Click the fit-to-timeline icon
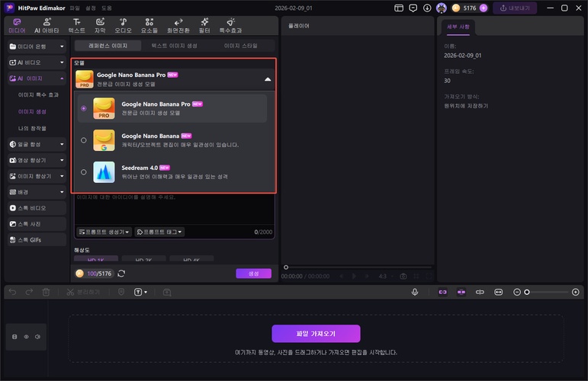Image resolution: width=588 pixels, height=381 pixels. click(498, 292)
